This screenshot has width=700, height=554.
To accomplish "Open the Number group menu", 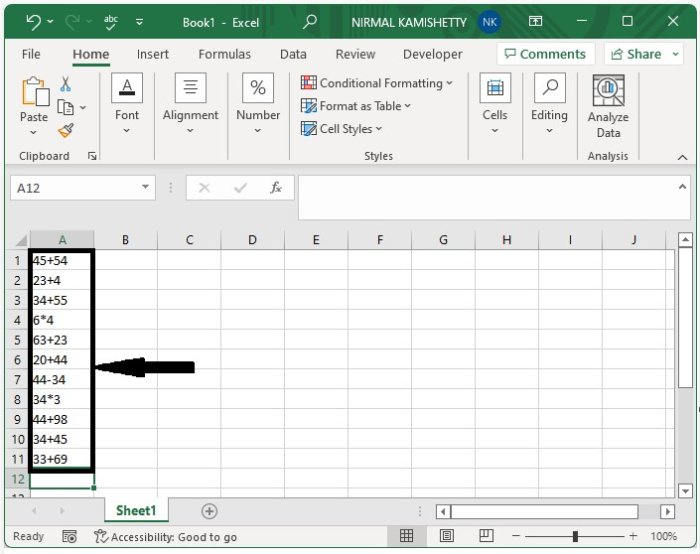I will coord(258,104).
